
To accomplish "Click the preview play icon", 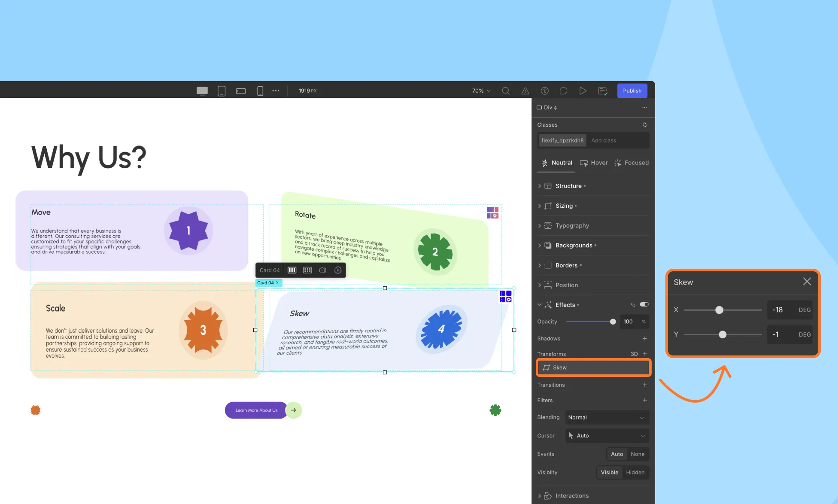I will [x=583, y=91].
